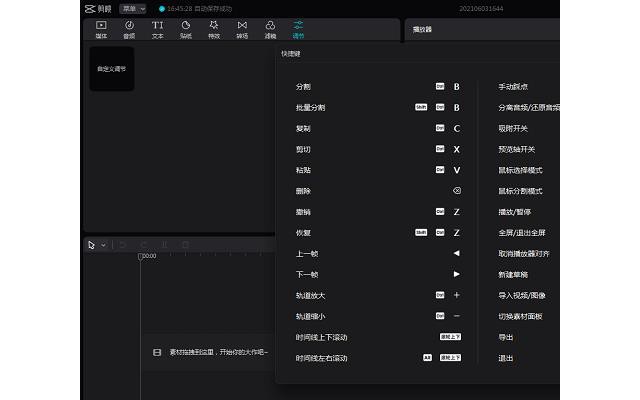Open the 贴纸 stickers tab
This screenshot has width=640, height=400.
(x=186, y=30)
